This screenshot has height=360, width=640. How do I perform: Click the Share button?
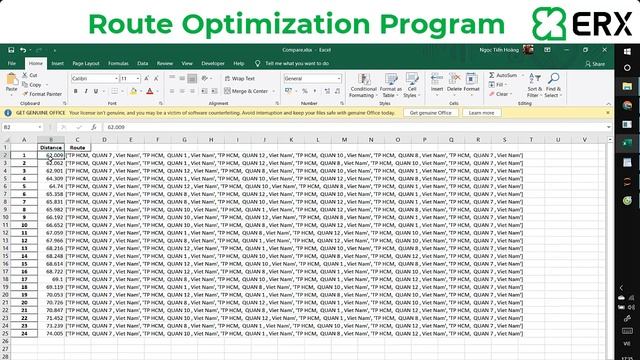pos(595,64)
